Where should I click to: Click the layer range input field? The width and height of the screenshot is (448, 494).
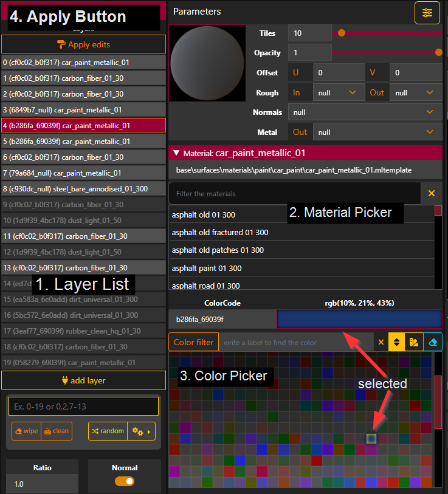[x=83, y=406]
